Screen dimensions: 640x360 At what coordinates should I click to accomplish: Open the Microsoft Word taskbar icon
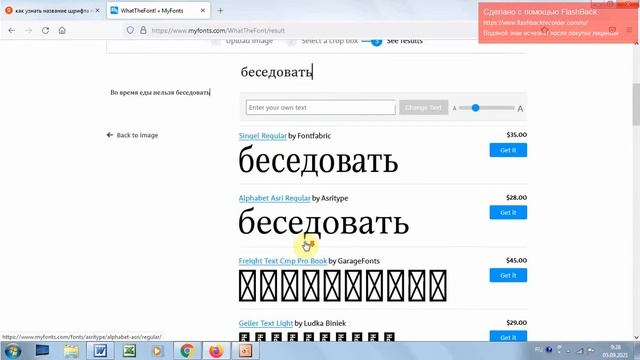[100, 351]
